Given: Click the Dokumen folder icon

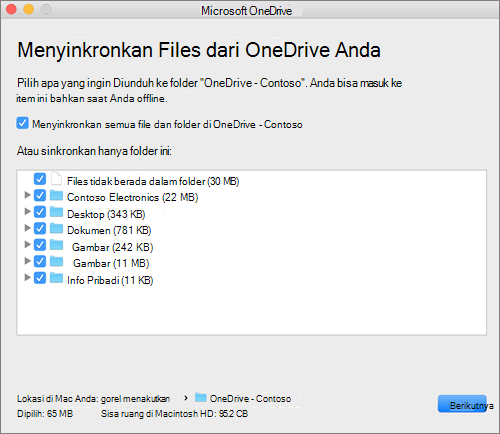Looking at the screenshot, I should (56, 228).
